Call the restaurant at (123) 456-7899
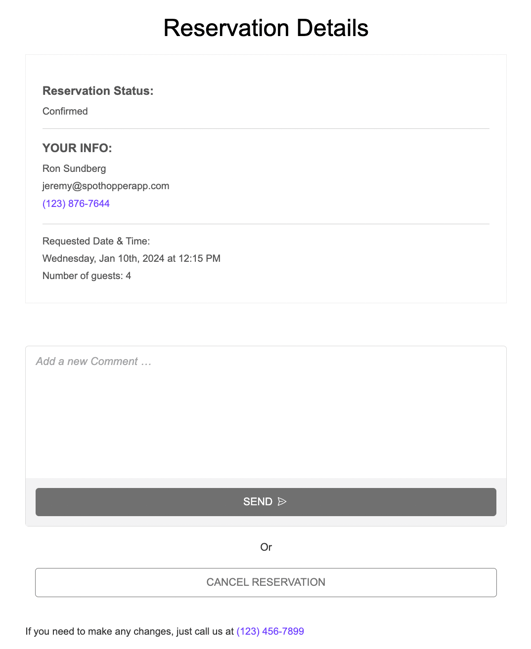 (x=270, y=631)
